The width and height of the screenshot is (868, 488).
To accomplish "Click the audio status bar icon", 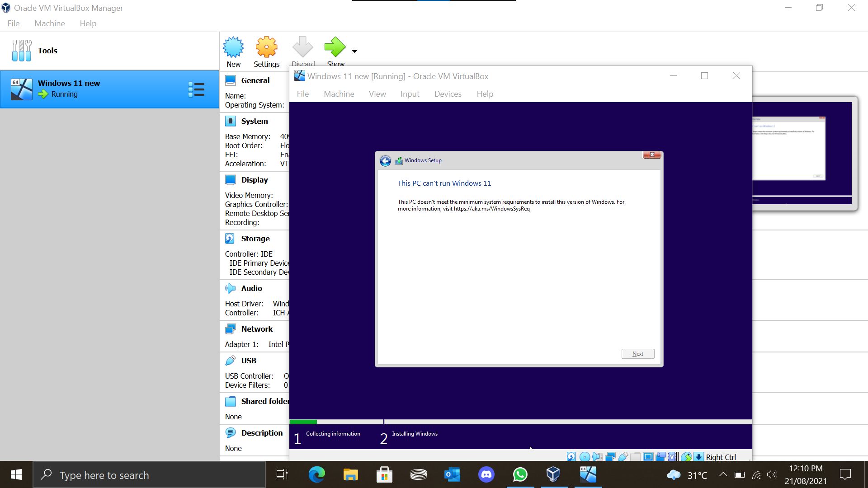I will [597, 457].
